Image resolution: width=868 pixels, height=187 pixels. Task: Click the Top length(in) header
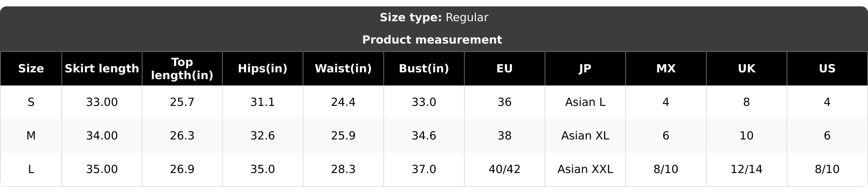(182, 69)
